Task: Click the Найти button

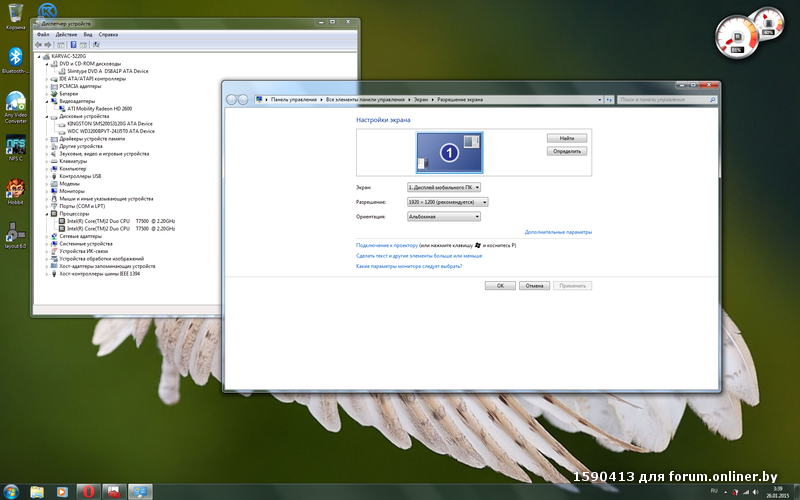Action: [x=566, y=137]
